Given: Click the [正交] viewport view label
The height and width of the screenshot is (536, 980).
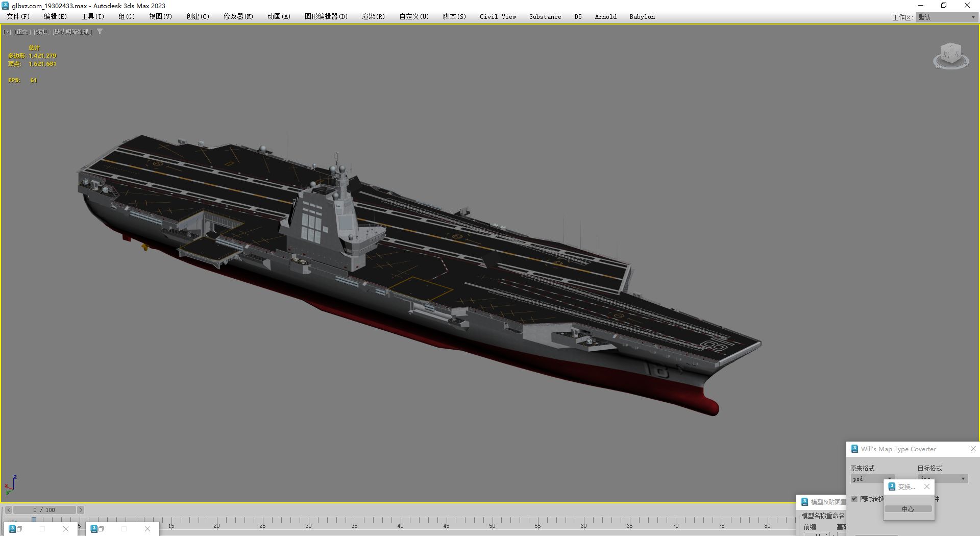Looking at the screenshot, I should point(22,32).
